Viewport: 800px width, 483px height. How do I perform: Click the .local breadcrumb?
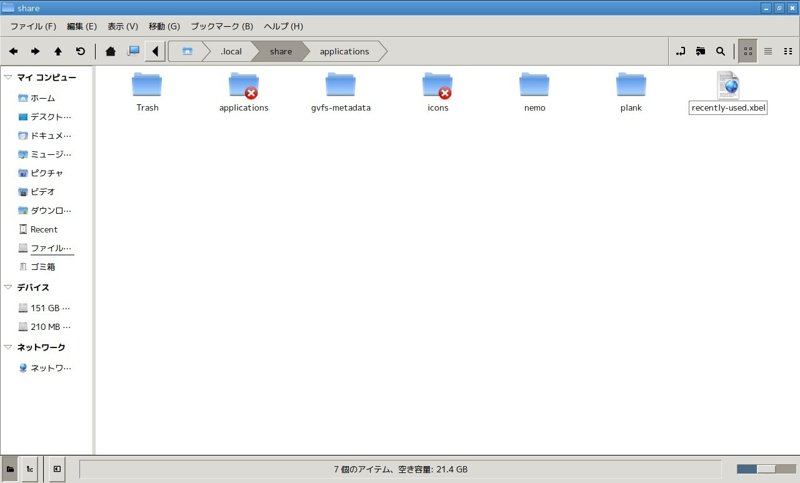tap(231, 51)
